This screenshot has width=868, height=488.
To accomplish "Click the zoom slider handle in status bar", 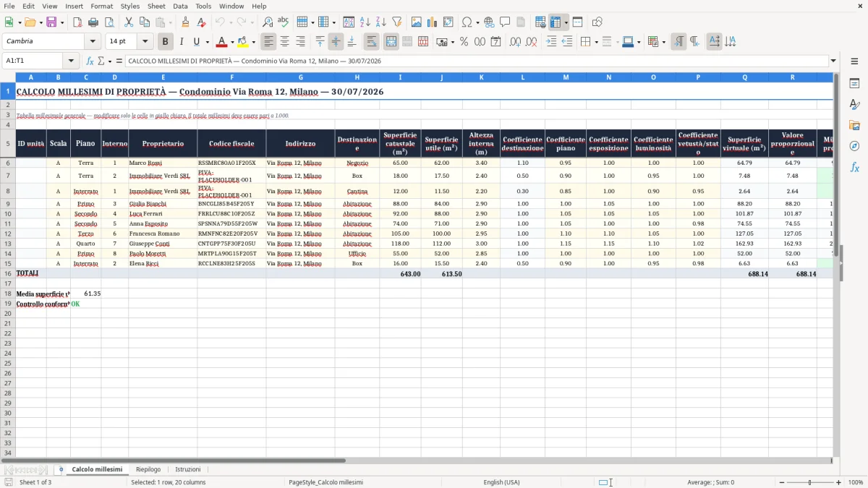I will [810, 482].
